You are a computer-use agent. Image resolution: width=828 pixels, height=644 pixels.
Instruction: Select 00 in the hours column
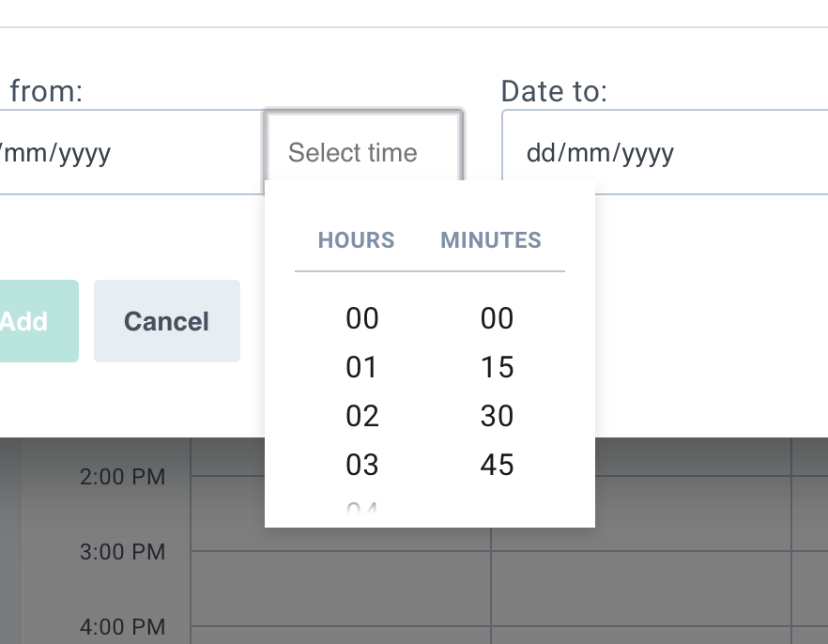pos(361,318)
